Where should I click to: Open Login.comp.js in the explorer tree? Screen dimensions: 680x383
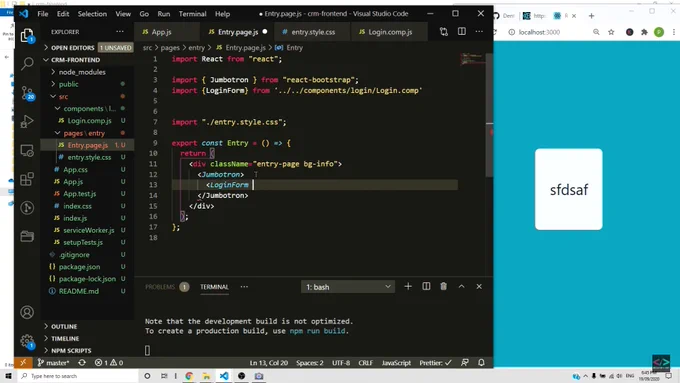pyautogui.click(x=89, y=121)
